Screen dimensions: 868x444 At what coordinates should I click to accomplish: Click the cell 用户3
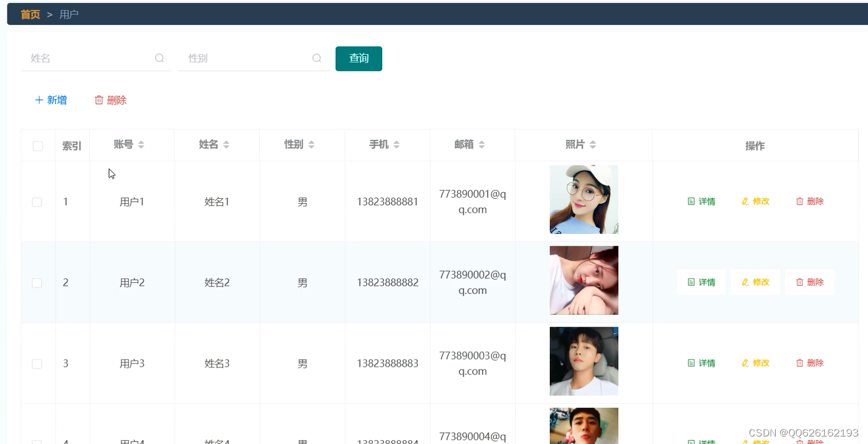[132, 364]
